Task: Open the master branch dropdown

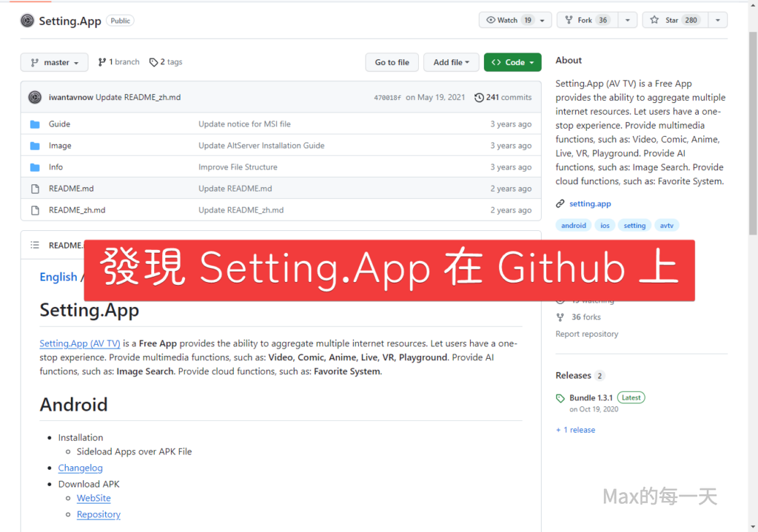Action: click(x=54, y=63)
